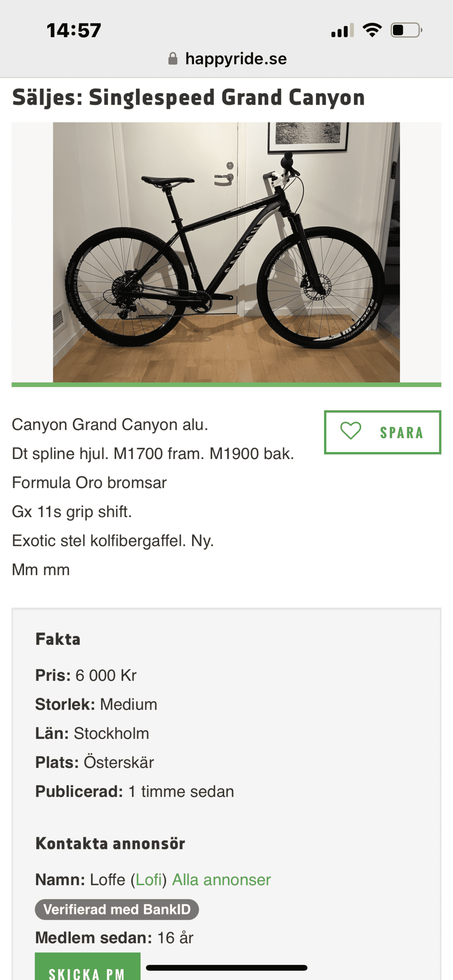Click the green bar under the photo

(x=226, y=385)
